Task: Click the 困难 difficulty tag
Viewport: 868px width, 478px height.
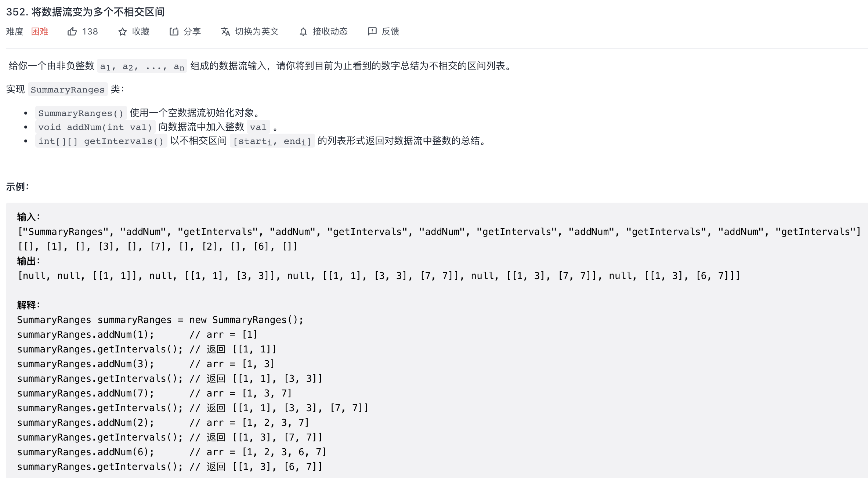Action: [x=40, y=32]
